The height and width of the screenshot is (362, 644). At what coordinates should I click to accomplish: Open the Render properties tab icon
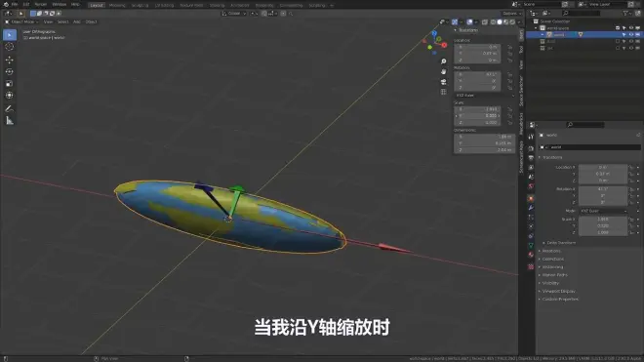531,148
